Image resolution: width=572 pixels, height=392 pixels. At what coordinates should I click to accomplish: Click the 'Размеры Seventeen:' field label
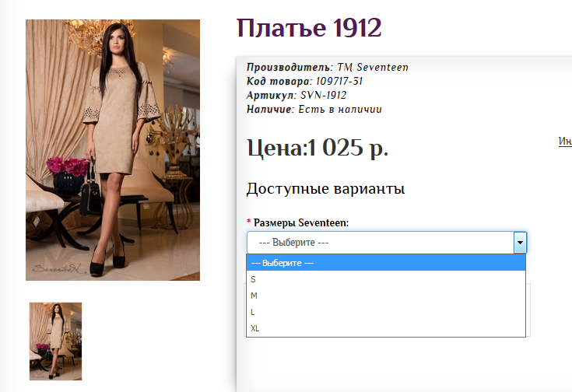301,223
